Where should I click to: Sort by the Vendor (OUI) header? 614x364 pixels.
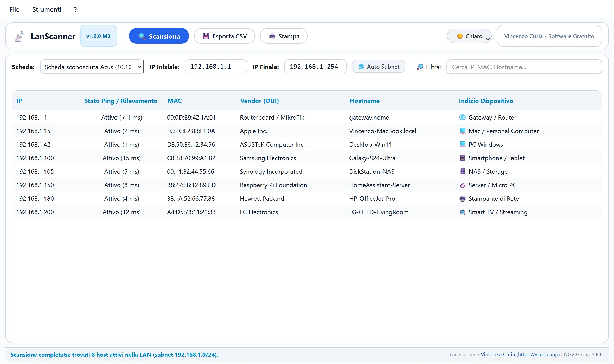259,101
